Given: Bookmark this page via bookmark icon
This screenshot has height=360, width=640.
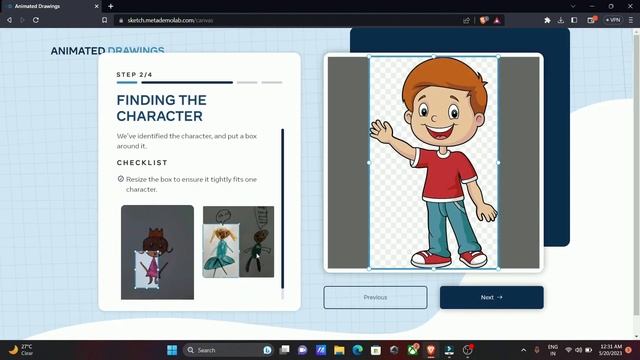Looking at the screenshot, I should pos(104,20).
